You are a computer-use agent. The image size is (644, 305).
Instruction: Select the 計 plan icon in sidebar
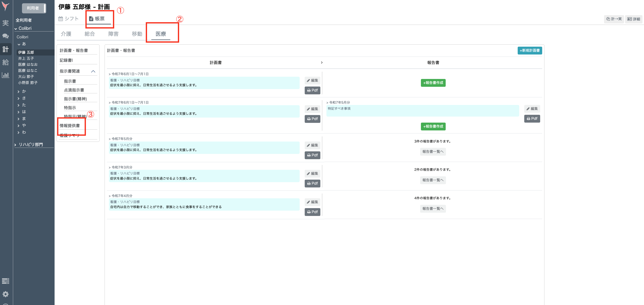click(x=6, y=49)
